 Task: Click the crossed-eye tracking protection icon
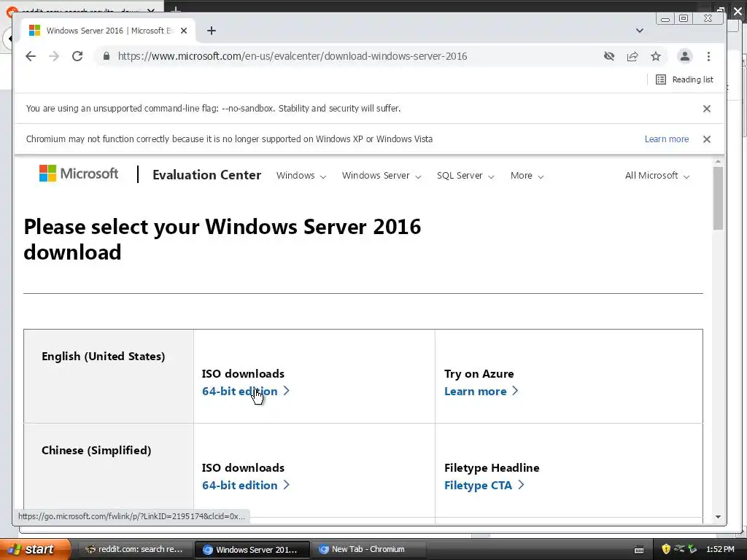(x=609, y=56)
